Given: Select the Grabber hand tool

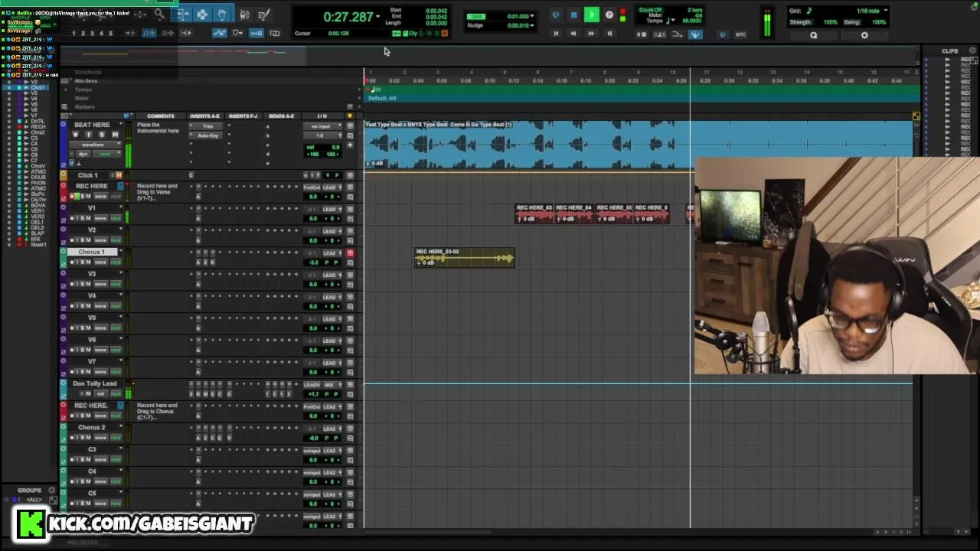Looking at the screenshot, I should [221, 15].
